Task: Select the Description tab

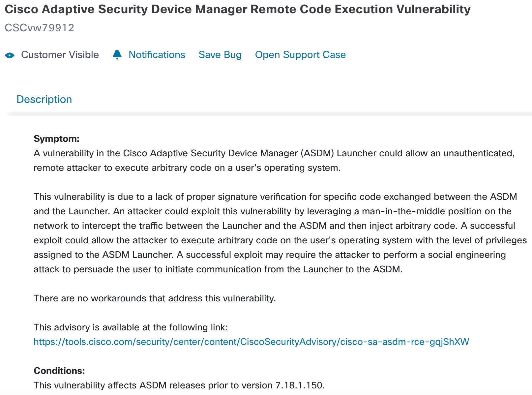Action: pos(44,99)
